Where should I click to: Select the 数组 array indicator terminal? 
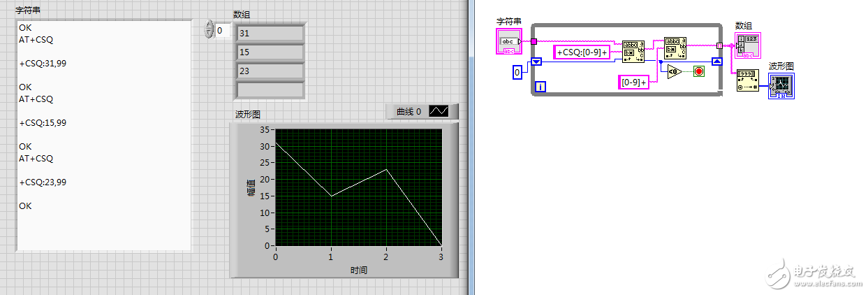point(748,45)
